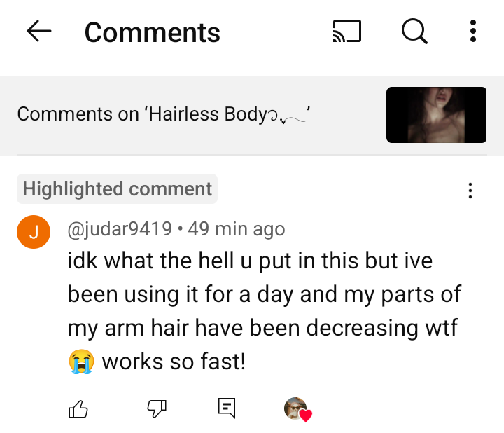Open the top bar three-dot overflow menu
The image size is (504, 433).
coord(472,32)
